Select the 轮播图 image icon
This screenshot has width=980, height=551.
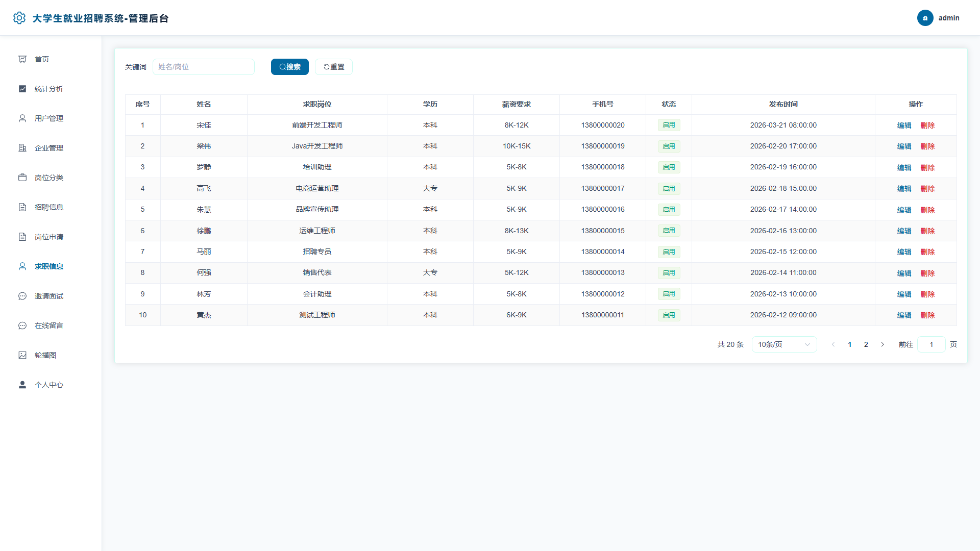(22, 355)
